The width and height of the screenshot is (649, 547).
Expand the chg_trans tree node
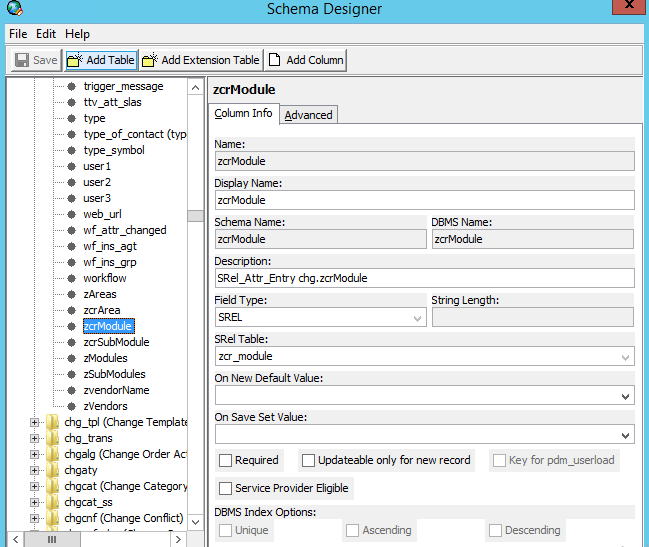coord(34,438)
